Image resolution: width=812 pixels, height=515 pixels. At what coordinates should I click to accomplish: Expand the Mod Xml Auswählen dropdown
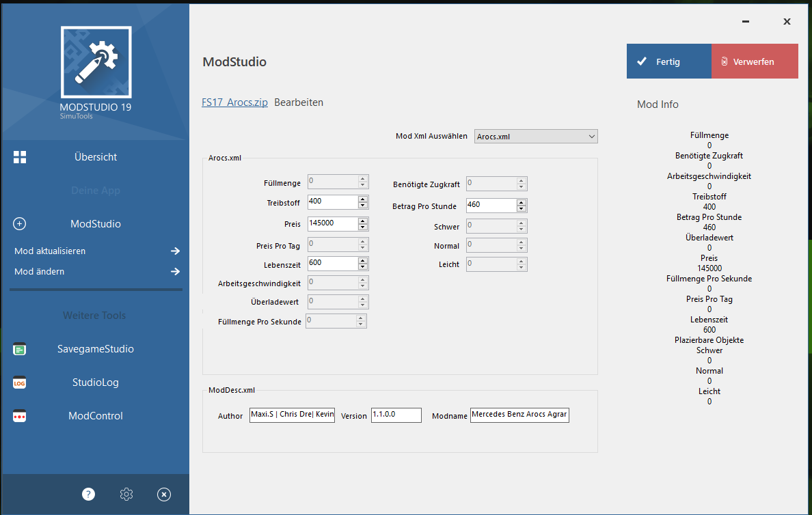click(591, 137)
